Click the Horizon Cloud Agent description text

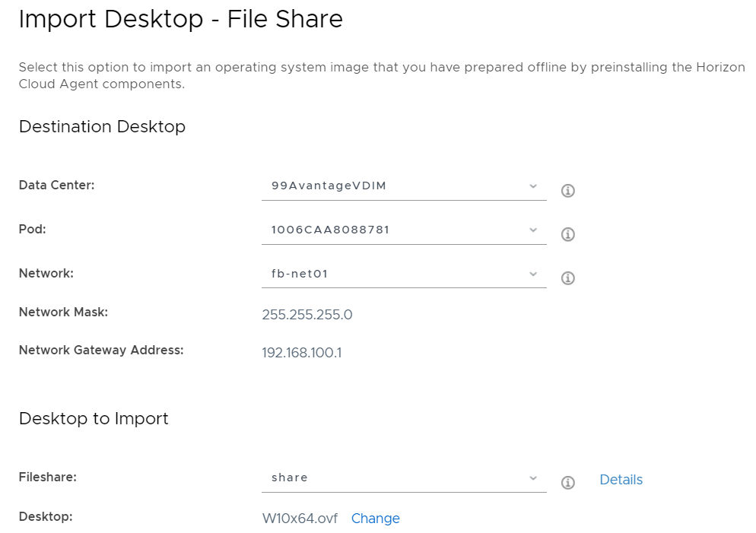coord(380,75)
